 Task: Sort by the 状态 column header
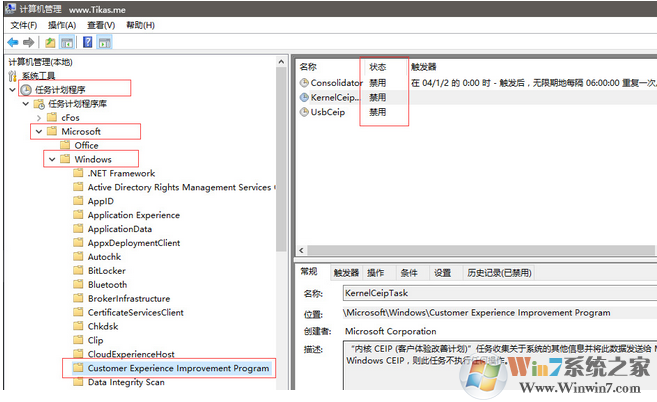[378, 67]
